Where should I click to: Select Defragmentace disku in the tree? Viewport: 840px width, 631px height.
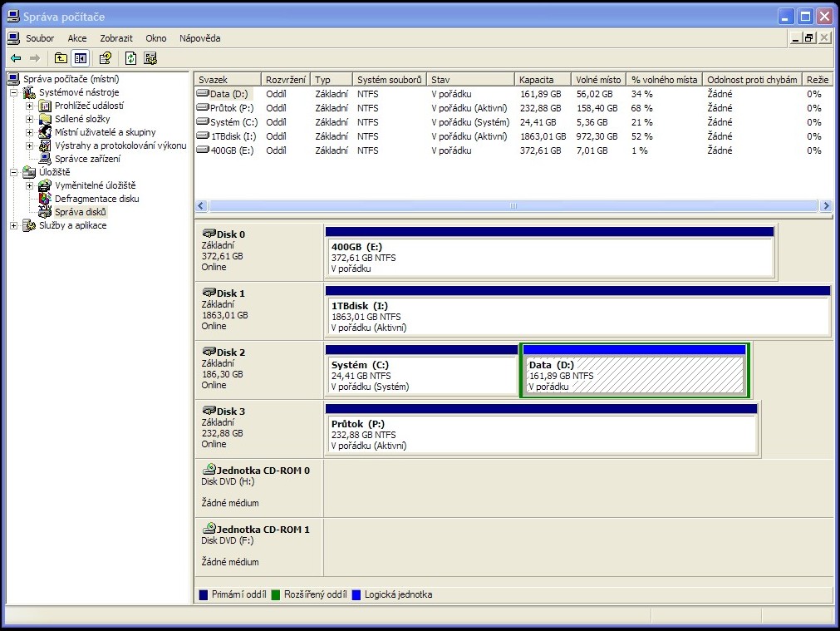click(x=96, y=199)
